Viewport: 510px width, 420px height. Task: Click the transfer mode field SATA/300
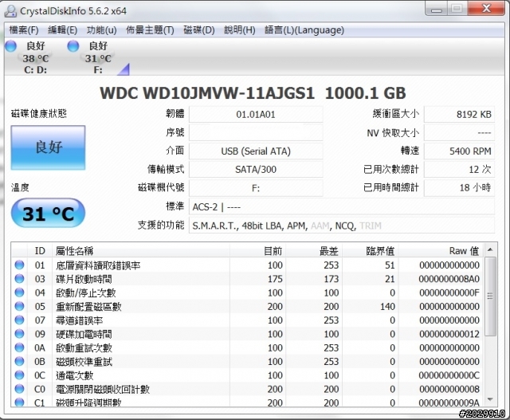point(256,170)
